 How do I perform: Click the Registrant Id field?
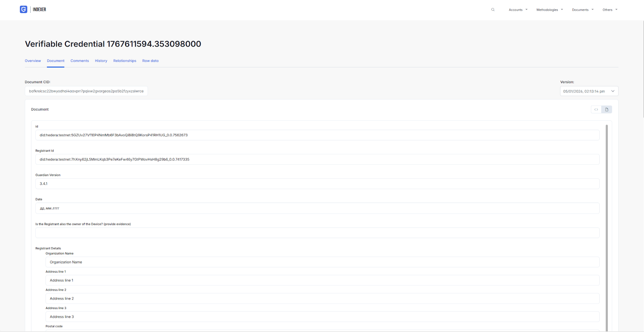[x=317, y=160]
